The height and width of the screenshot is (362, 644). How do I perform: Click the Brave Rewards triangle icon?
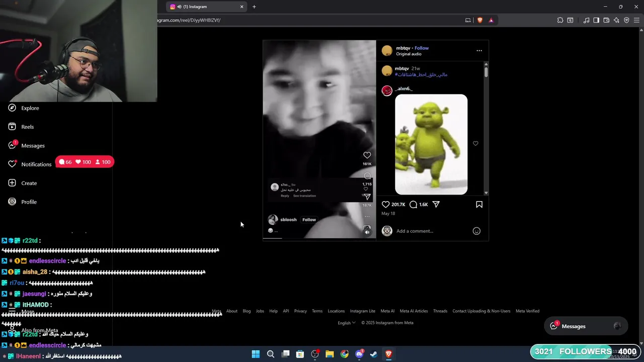point(491,20)
